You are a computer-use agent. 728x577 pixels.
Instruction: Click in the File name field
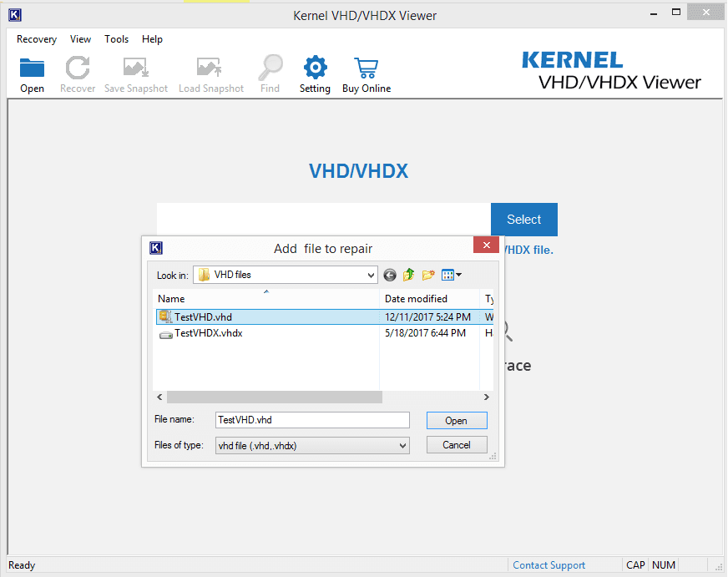(312, 420)
